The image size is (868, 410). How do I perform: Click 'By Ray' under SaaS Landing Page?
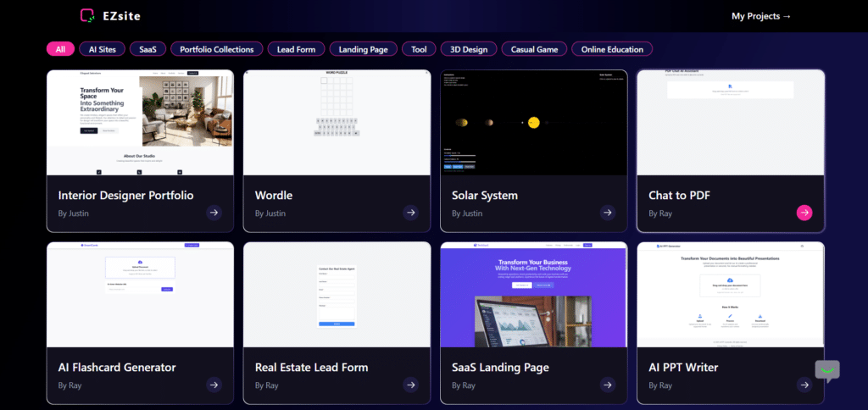click(x=464, y=385)
